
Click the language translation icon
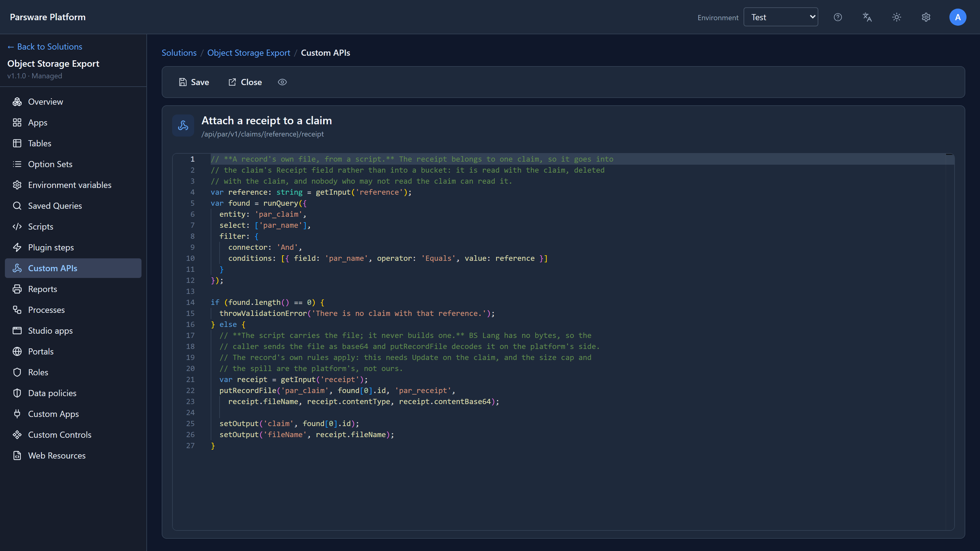click(x=867, y=17)
